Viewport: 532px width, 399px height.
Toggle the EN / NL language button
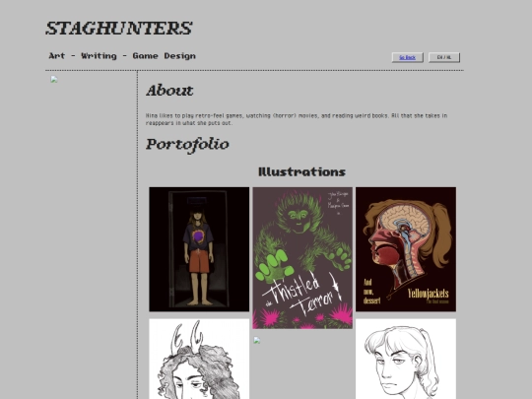[x=444, y=57]
